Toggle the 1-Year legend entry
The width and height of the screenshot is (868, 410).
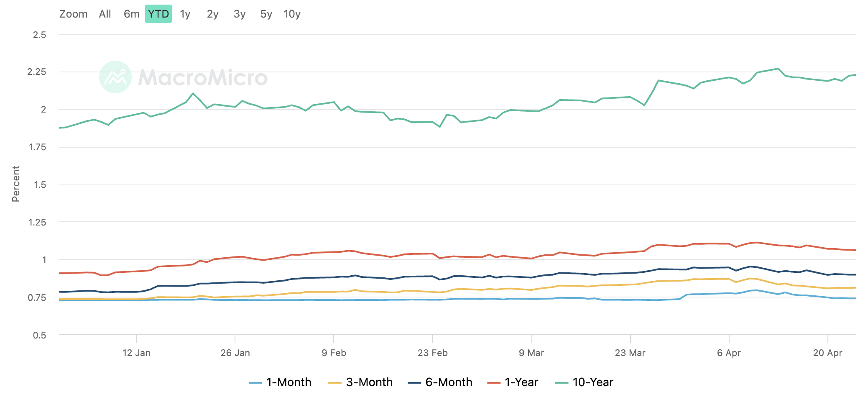(x=513, y=382)
